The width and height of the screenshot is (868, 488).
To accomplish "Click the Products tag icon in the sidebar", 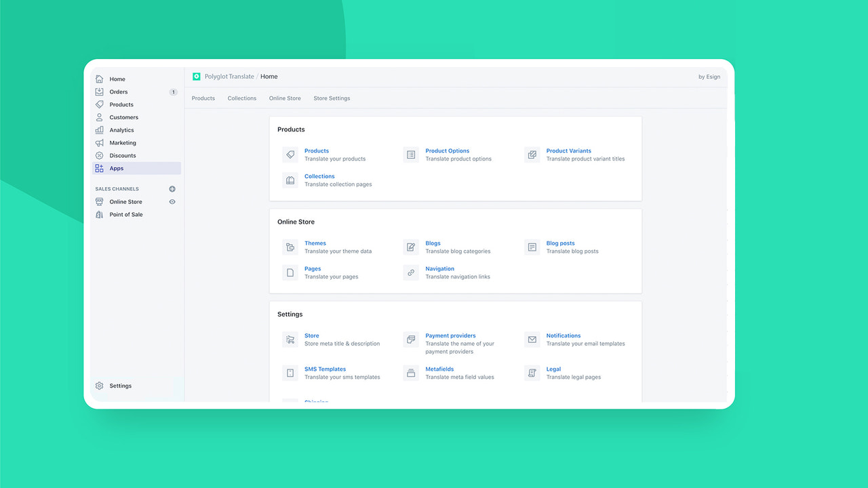I will 100,104.
